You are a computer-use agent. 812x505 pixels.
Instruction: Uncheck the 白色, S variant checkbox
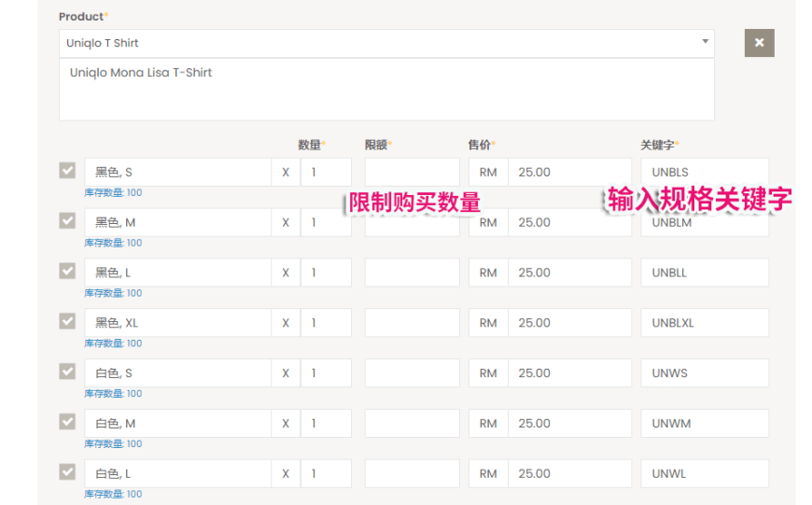pos(67,372)
